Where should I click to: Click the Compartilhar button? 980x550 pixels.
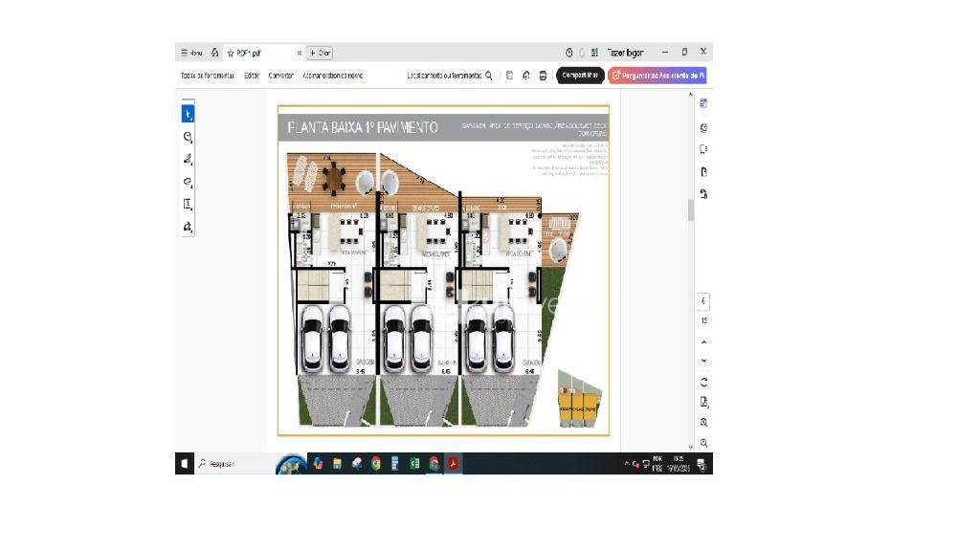[580, 76]
